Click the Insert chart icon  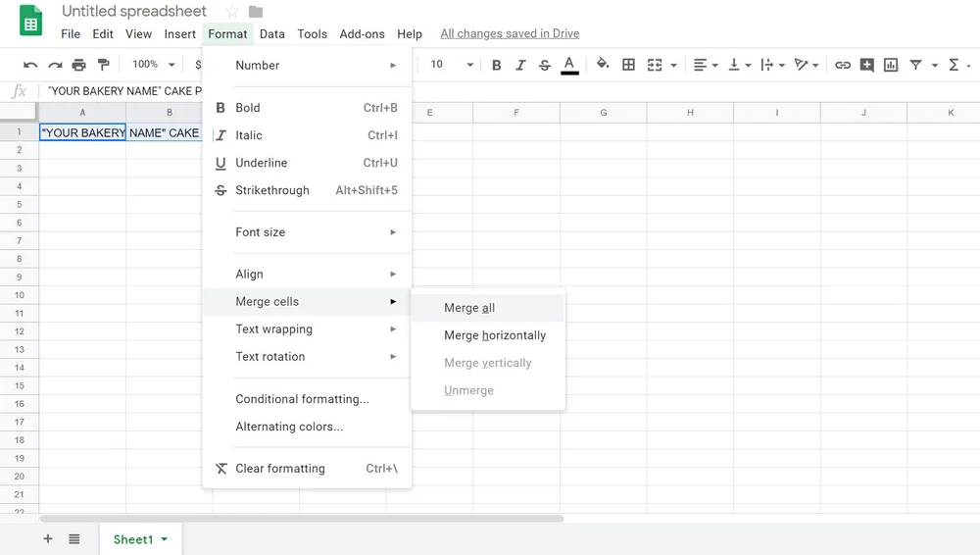[x=891, y=65]
